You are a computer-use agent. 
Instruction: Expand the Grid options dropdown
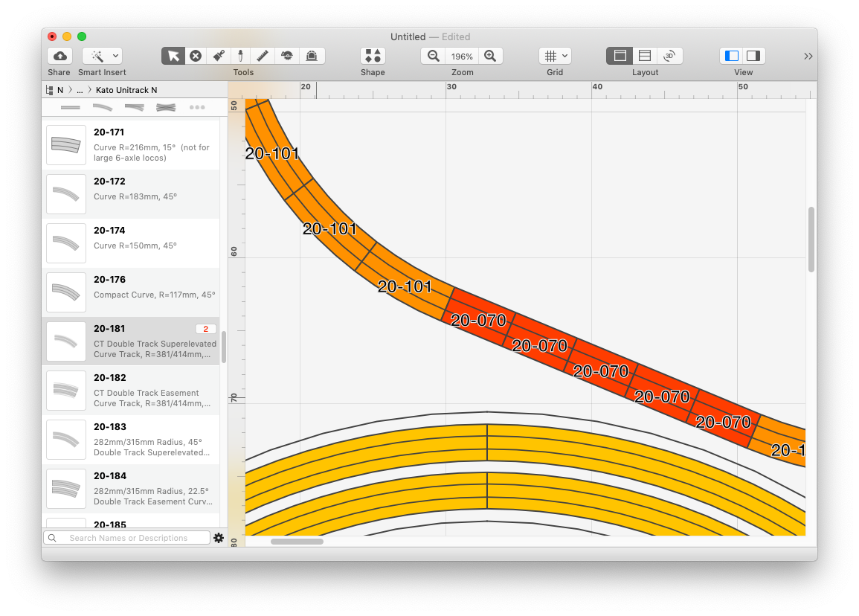[555, 56]
